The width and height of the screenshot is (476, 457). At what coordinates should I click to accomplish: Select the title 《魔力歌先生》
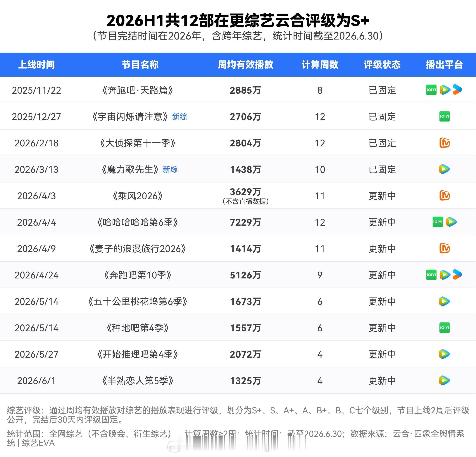click(130, 170)
